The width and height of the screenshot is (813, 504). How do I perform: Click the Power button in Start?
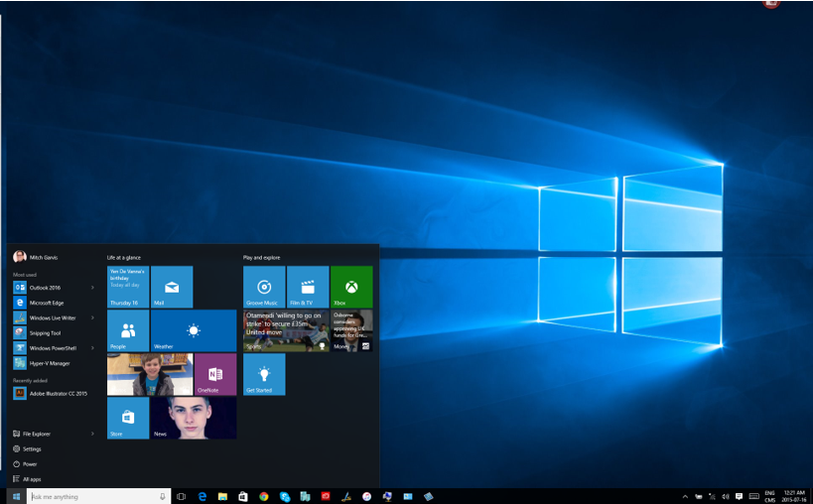click(x=31, y=463)
